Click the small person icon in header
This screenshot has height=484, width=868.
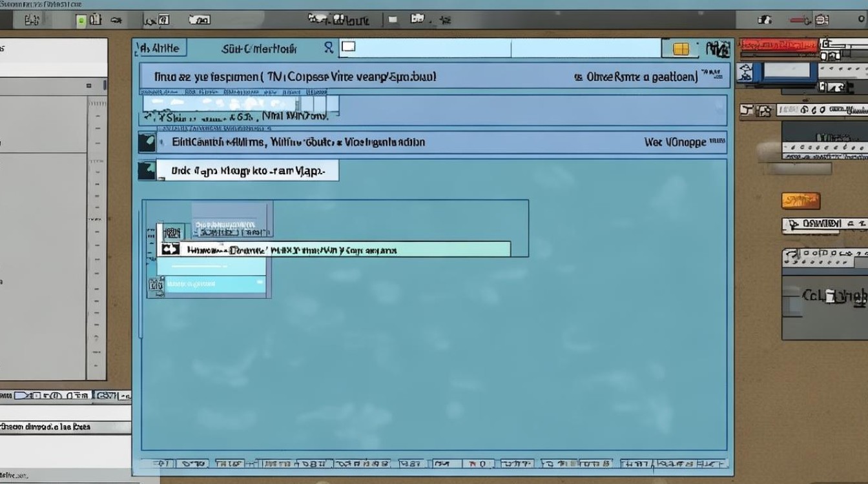(x=329, y=48)
